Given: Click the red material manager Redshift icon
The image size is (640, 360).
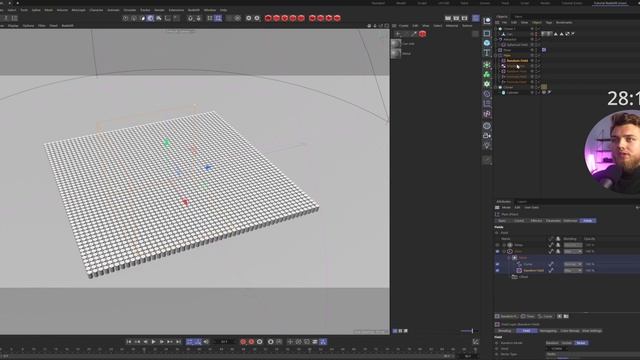Looking at the screenshot, I should point(422,34).
